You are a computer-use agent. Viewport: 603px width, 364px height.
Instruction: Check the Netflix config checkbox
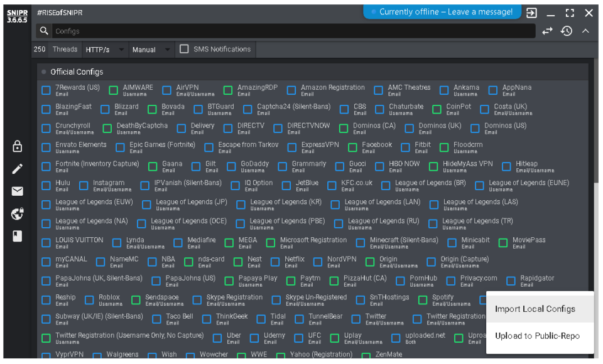(275, 262)
